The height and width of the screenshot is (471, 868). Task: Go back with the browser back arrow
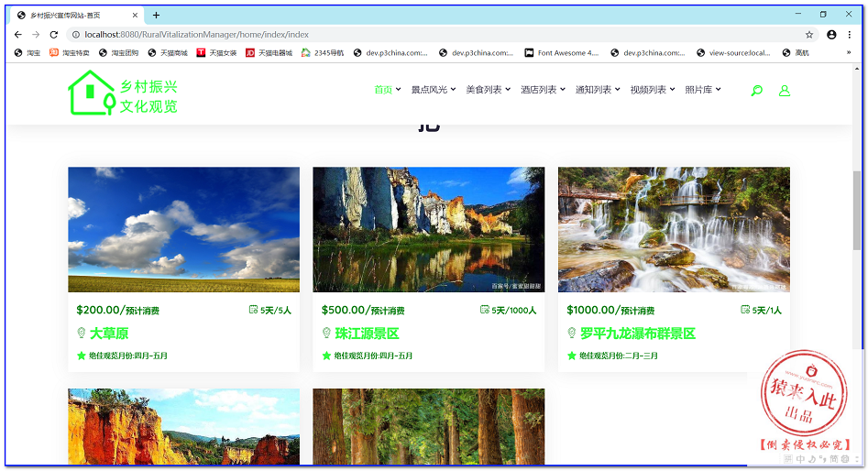(x=17, y=34)
